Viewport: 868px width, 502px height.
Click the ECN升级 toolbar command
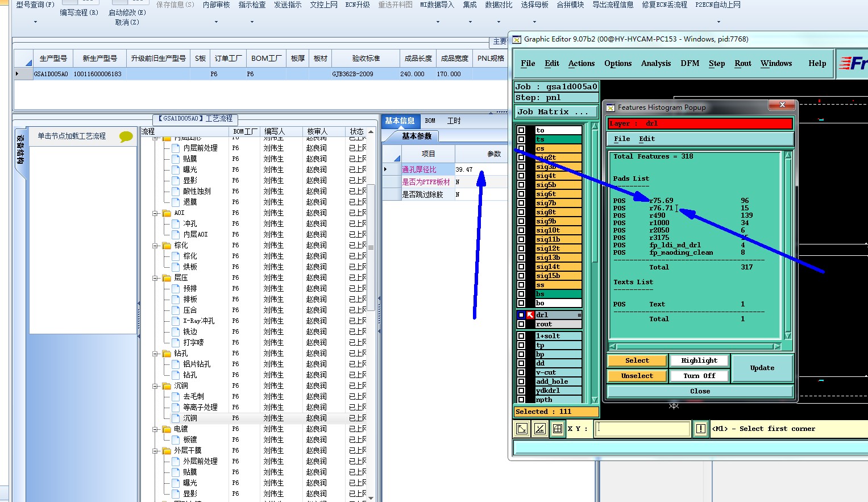(x=358, y=5)
